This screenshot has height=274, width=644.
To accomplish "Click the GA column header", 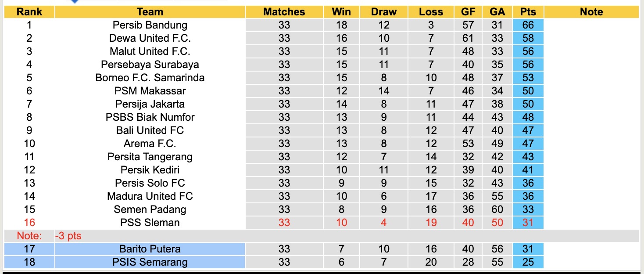I will [x=497, y=12].
